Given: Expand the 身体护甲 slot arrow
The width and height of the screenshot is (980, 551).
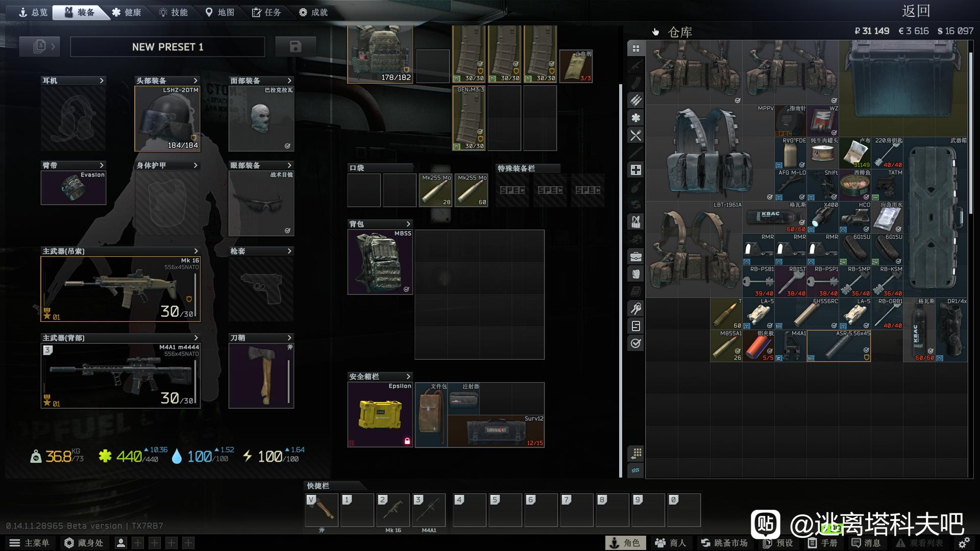Looking at the screenshot, I should tap(195, 165).
